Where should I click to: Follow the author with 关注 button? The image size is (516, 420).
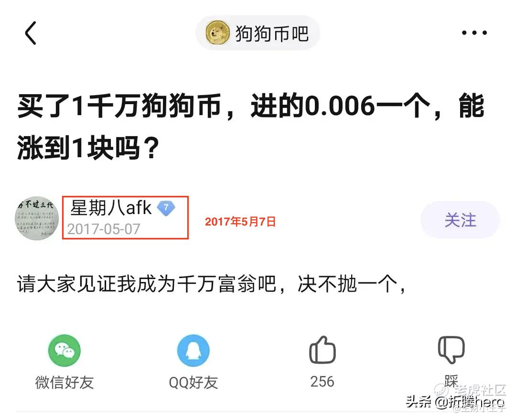(x=460, y=220)
